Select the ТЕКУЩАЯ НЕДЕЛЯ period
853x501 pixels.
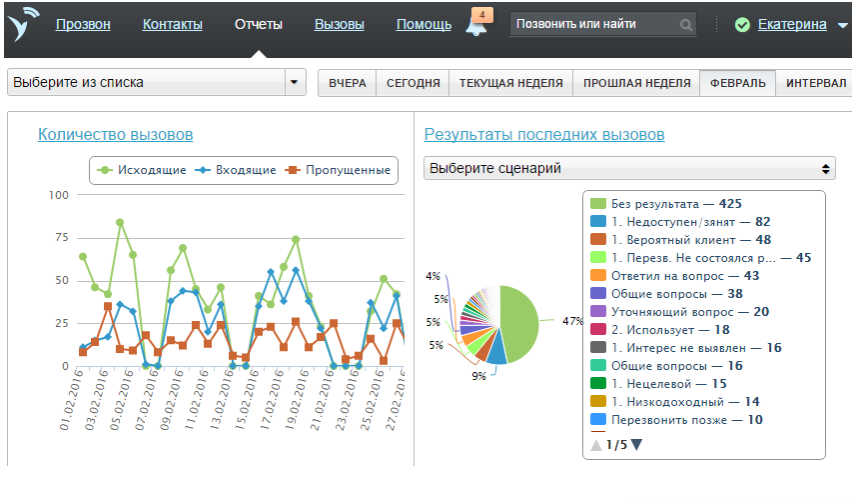(511, 83)
